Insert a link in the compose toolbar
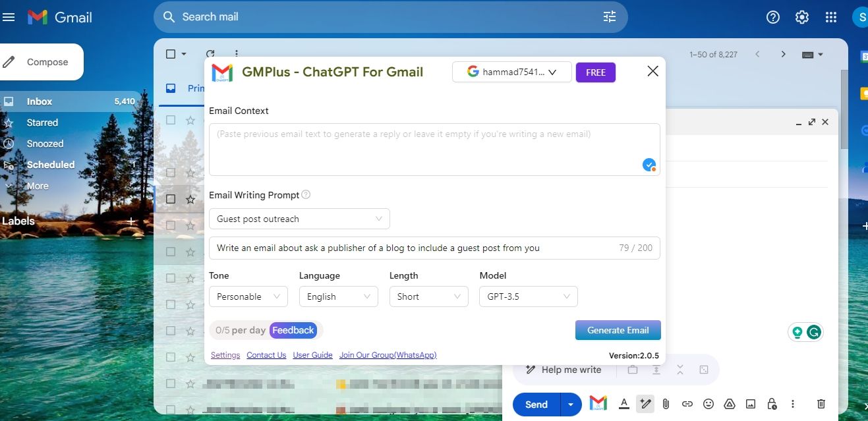The height and width of the screenshot is (421, 868). coord(687,404)
